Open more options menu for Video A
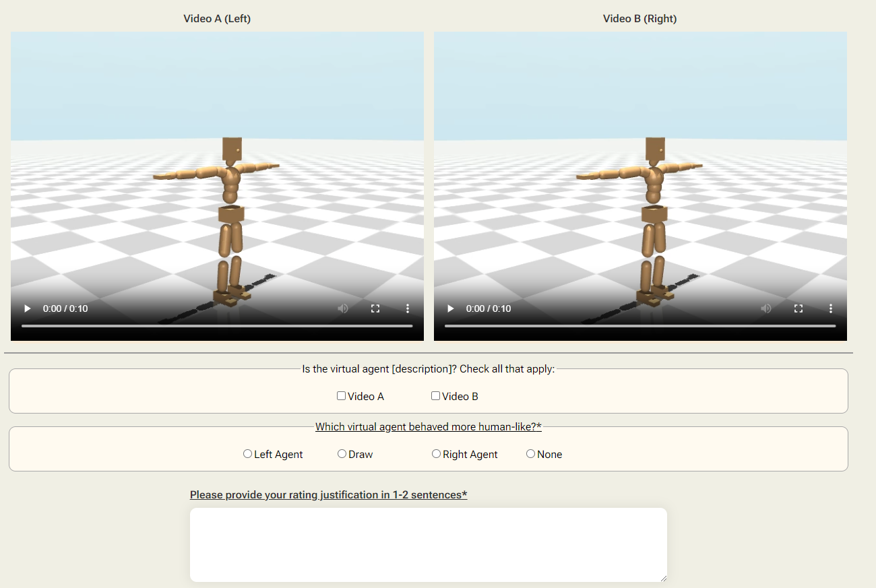876x588 pixels. [x=408, y=308]
